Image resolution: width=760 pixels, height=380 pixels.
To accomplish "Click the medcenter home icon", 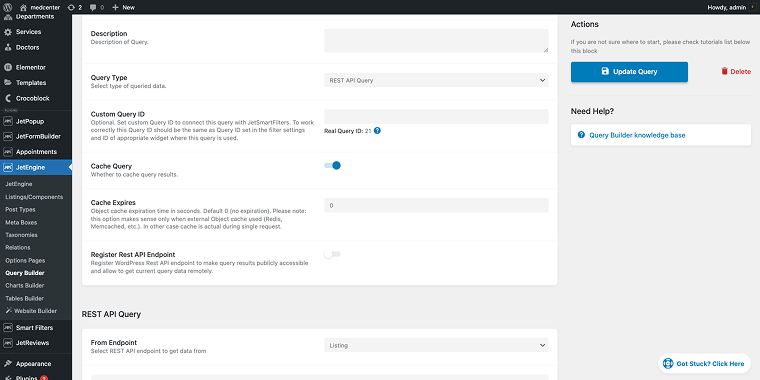I will click(x=24, y=7).
